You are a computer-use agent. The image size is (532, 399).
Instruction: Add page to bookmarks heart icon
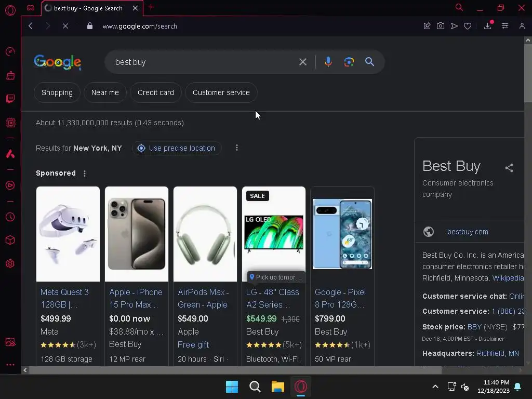click(468, 26)
